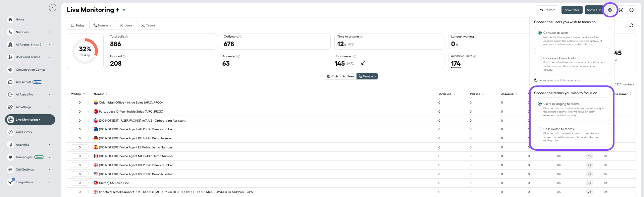Expand Integrations sidebar menu
Viewport: 644px width, 197px height.
[49, 182]
